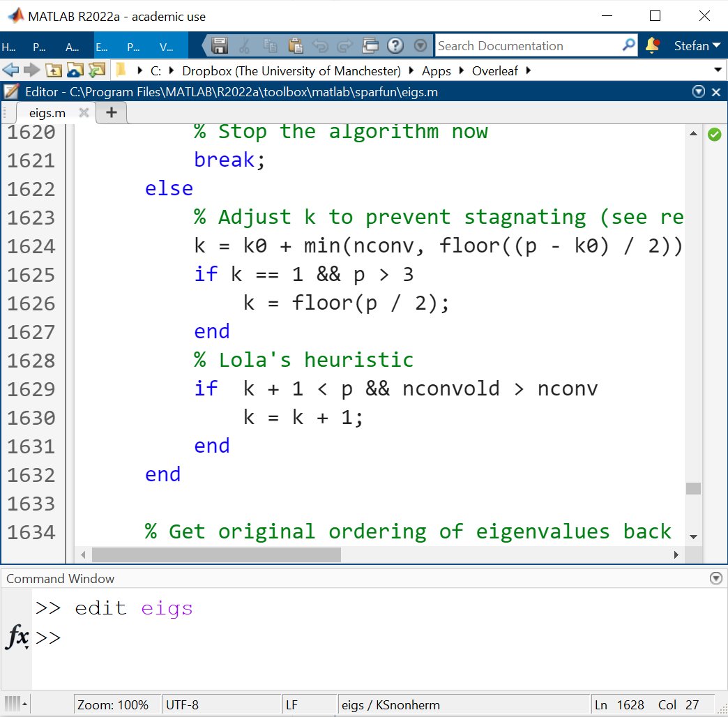
Task: Open the Command Window actions menu
Action: pyautogui.click(x=715, y=578)
